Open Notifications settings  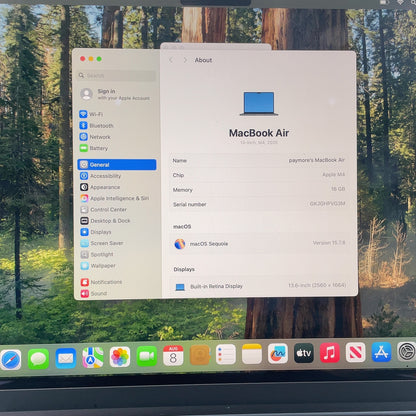coord(102,282)
